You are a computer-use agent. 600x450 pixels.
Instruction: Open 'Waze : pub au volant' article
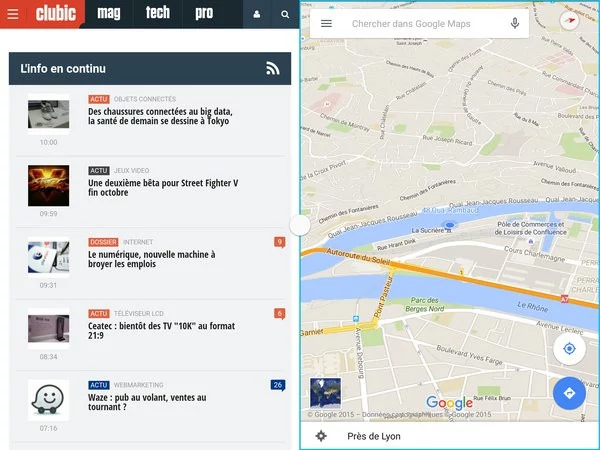coord(147,402)
